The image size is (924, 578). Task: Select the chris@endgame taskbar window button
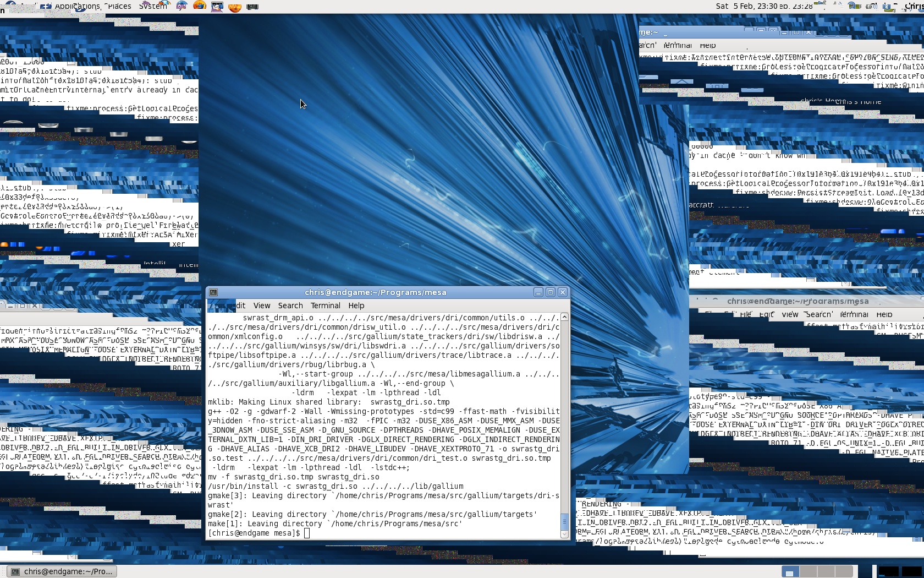click(62, 571)
